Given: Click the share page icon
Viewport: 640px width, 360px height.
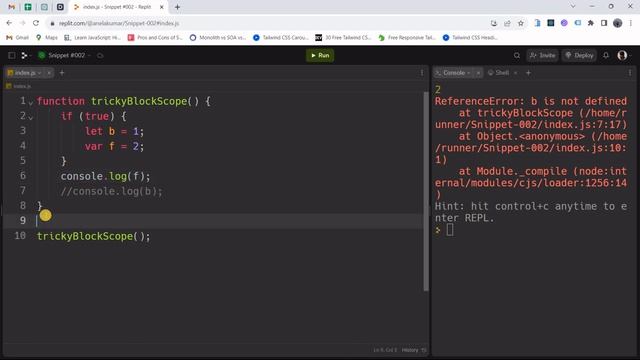Looking at the screenshot, I should point(507,23).
